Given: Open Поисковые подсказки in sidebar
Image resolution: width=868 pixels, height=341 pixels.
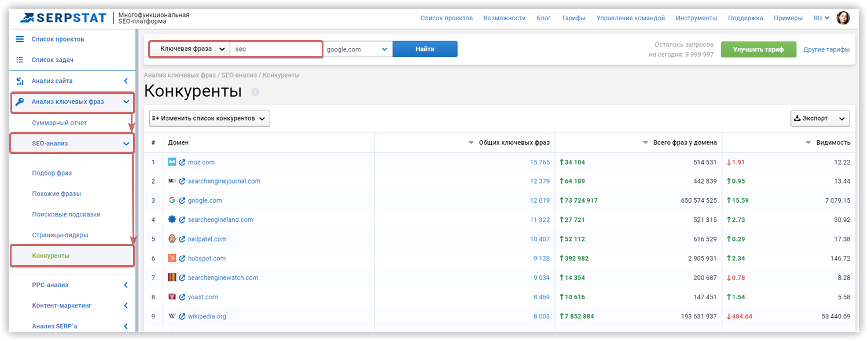Looking at the screenshot, I should pos(67,214).
